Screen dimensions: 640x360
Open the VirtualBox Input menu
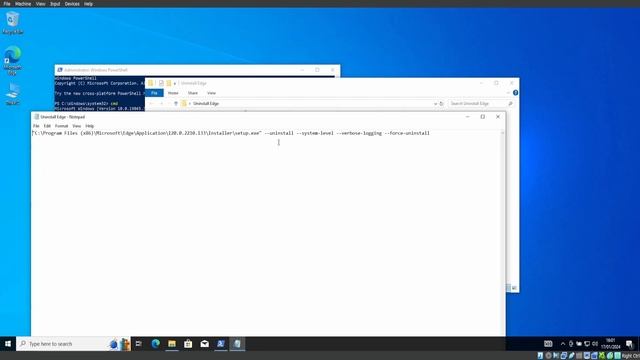55,4
